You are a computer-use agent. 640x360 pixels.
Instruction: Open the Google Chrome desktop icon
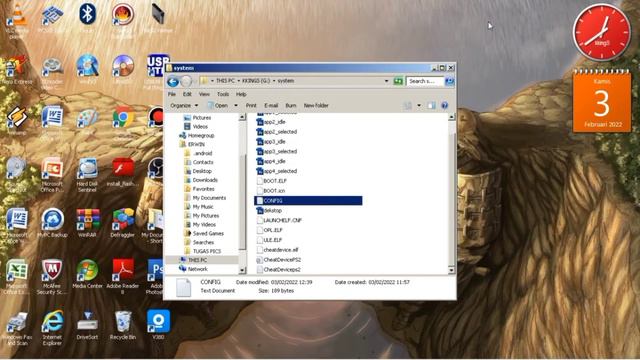(123, 121)
